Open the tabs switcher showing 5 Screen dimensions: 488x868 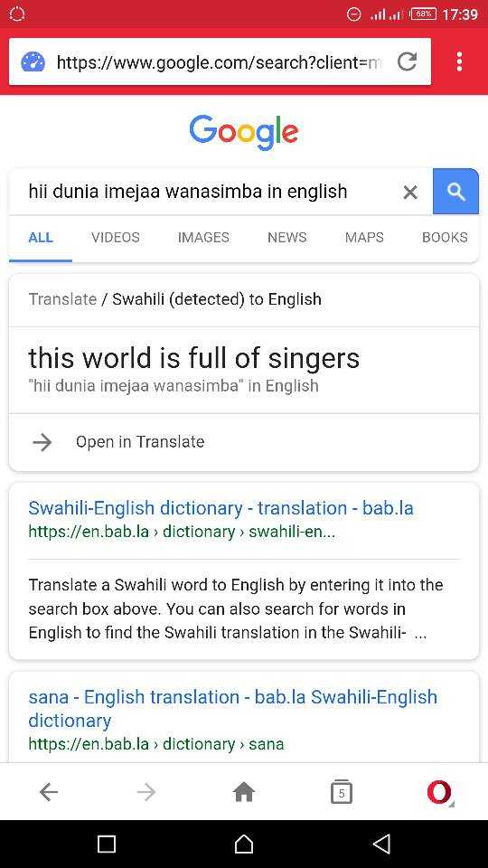click(342, 792)
